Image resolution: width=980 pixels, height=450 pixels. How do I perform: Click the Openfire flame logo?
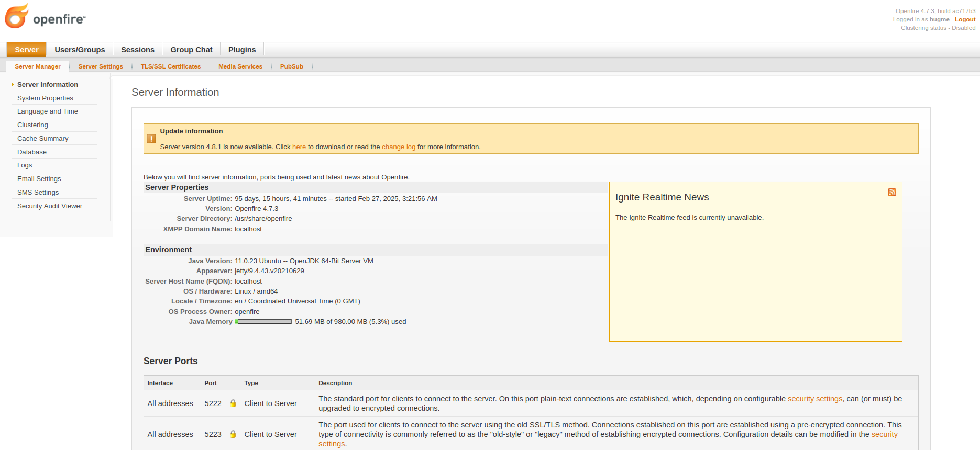pyautogui.click(x=16, y=16)
